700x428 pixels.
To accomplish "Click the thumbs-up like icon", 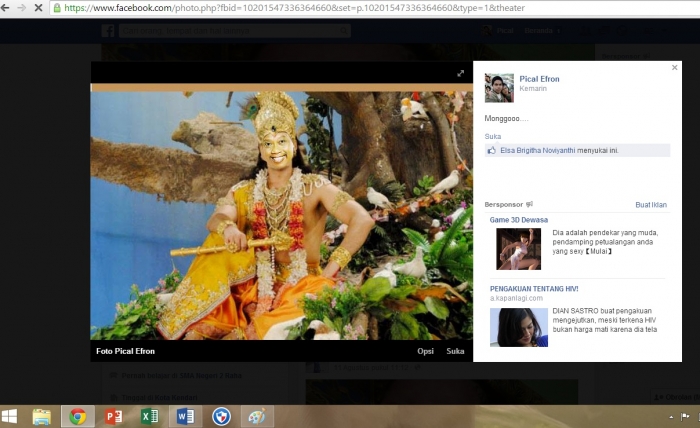I will point(492,150).
